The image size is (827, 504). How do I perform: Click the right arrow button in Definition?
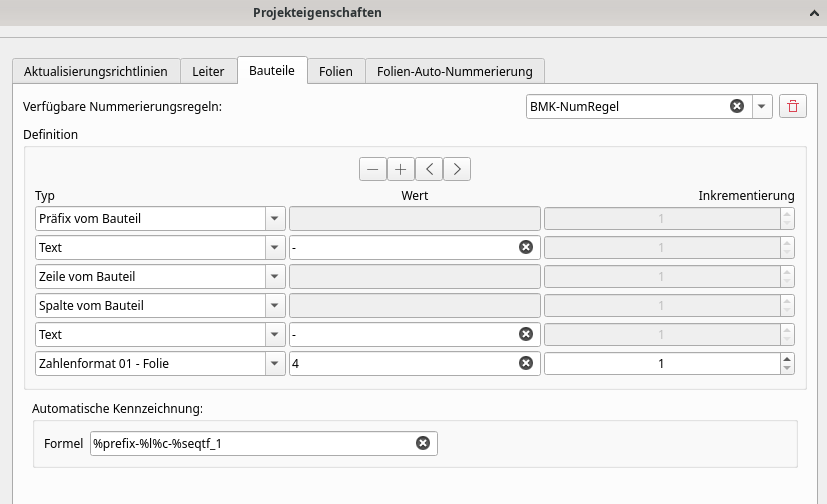tap(457, 169)
